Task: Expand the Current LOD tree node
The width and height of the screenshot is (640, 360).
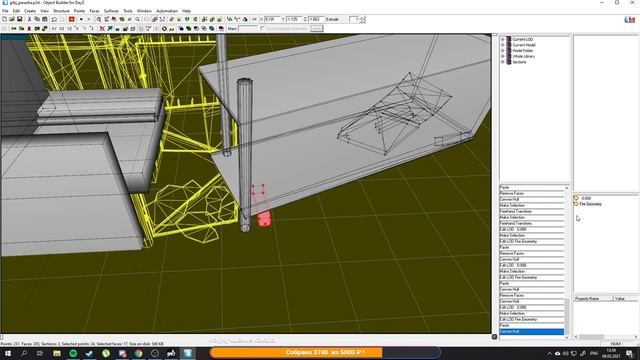Action: pos(503,40)
